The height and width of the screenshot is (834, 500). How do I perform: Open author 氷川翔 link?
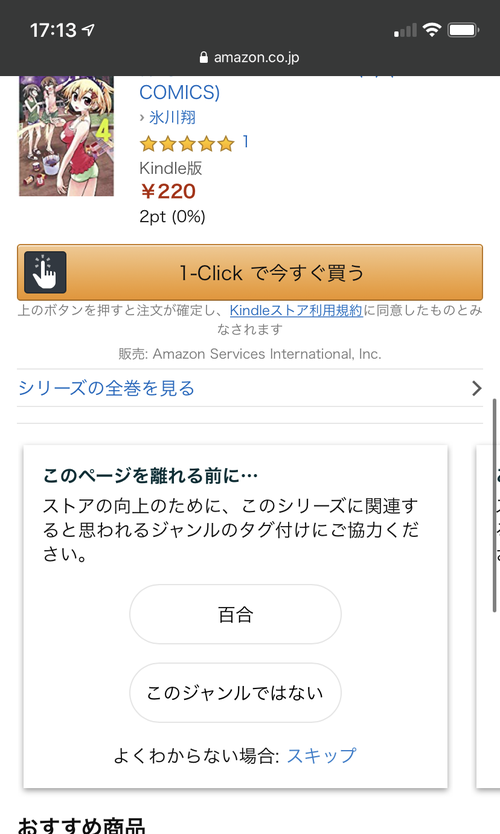coord(172,117)
